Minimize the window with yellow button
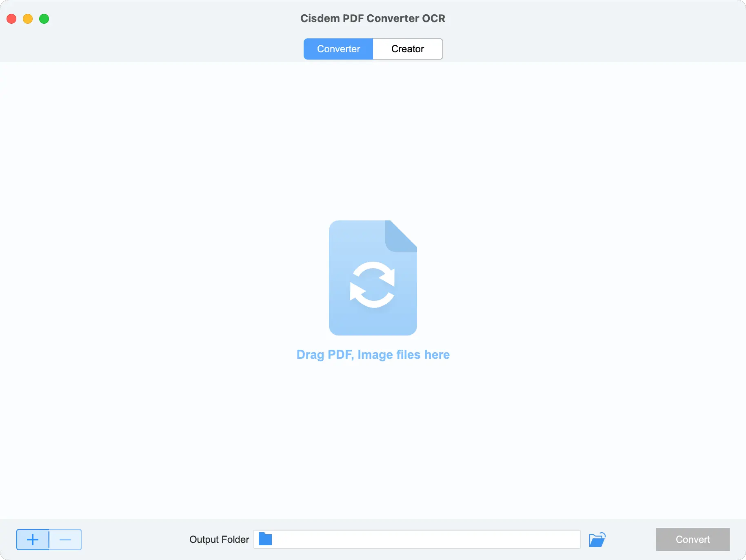The height and width of the screenshot is (560, 746). pyautogui.click(x=28, y=19)
